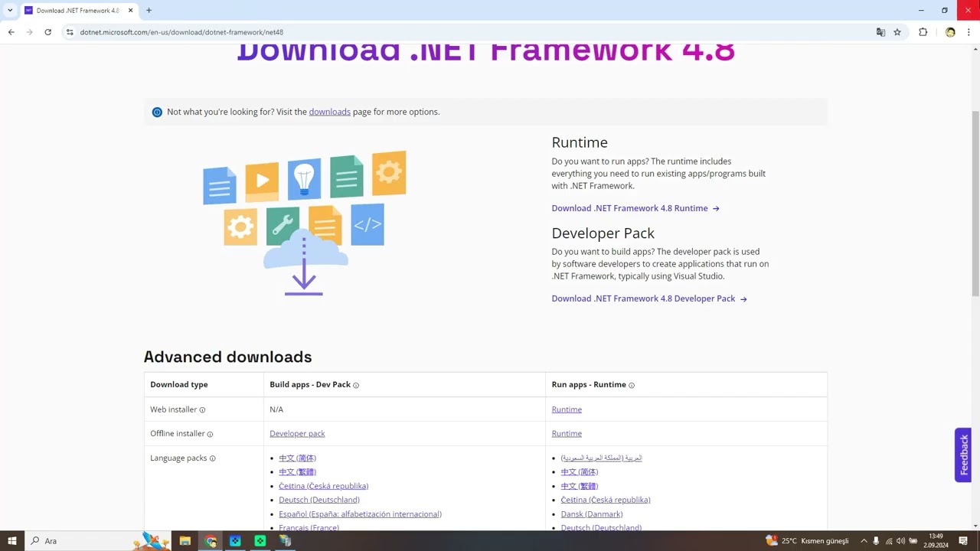The image size is (980, 551).
Task: Click info icon next to Run apps - Runtime
Action: click(632, 385)
